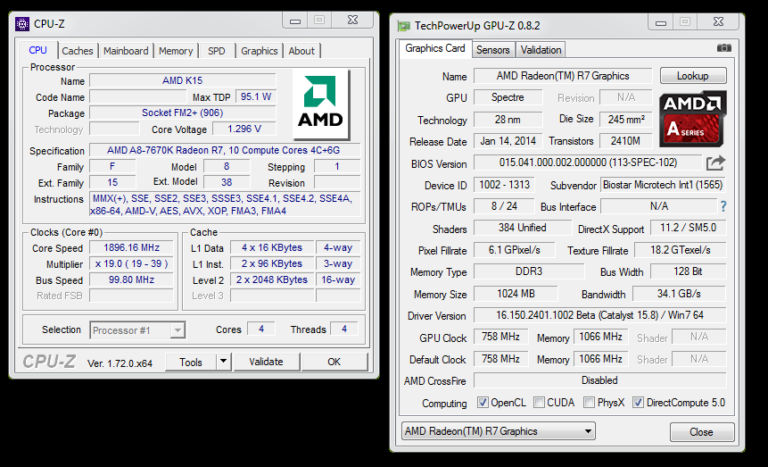Enable the CUDA checkbox

coord(539,403)
